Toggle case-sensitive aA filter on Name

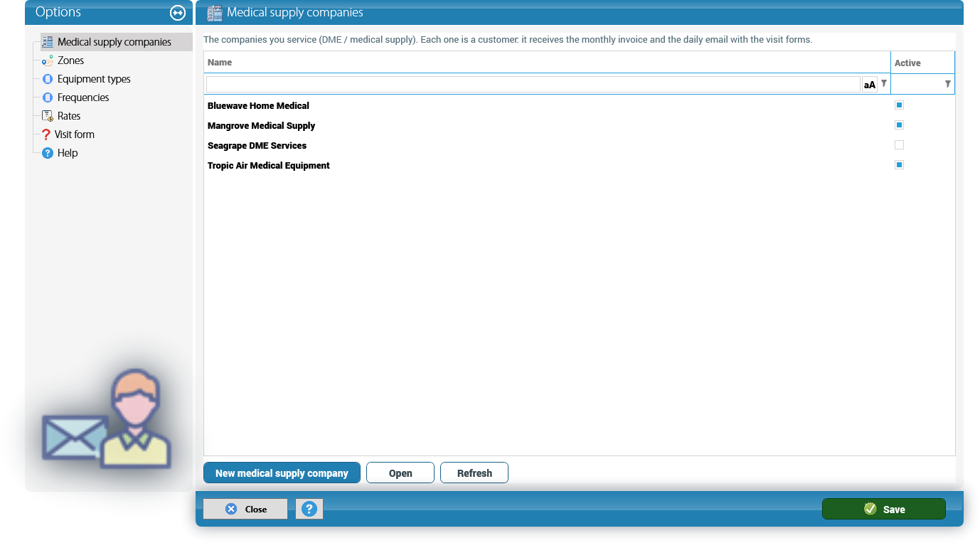tap(869, 85)
